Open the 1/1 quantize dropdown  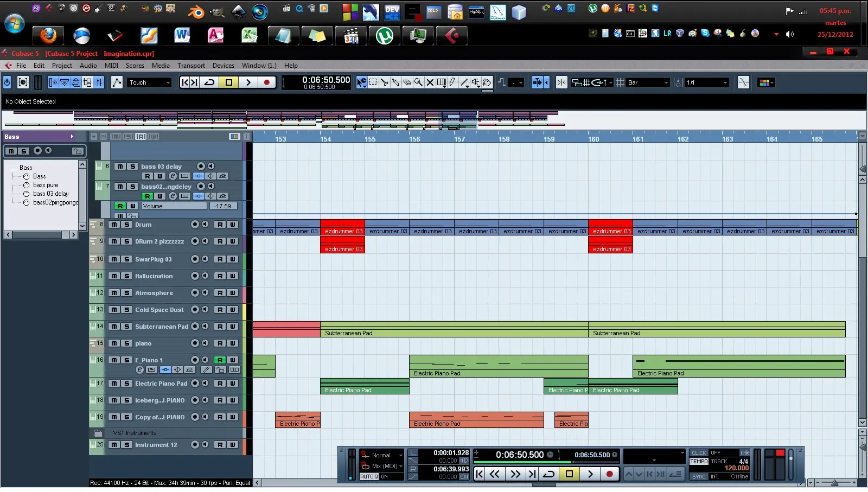click(707, 82)
